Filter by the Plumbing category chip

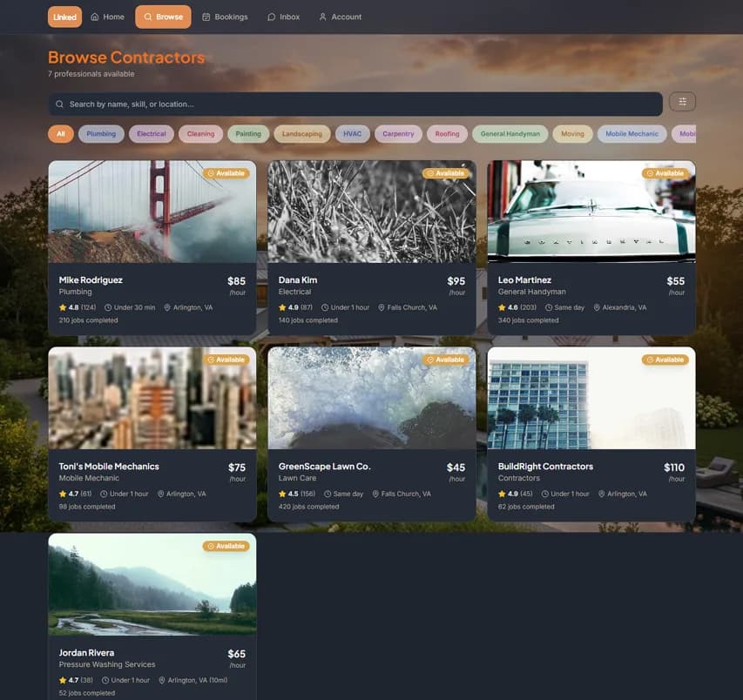[101, 134]
